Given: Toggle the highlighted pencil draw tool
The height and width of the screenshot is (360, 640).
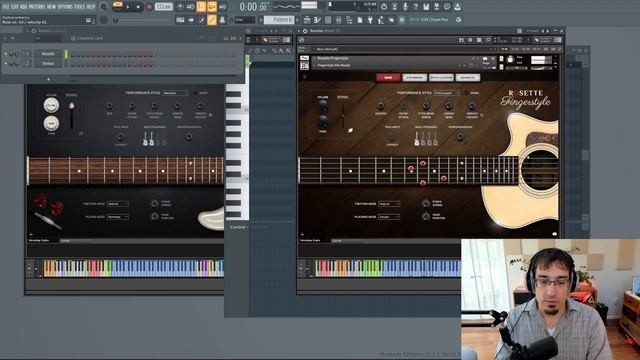Looking at the screenshot, I should [212, 20].
